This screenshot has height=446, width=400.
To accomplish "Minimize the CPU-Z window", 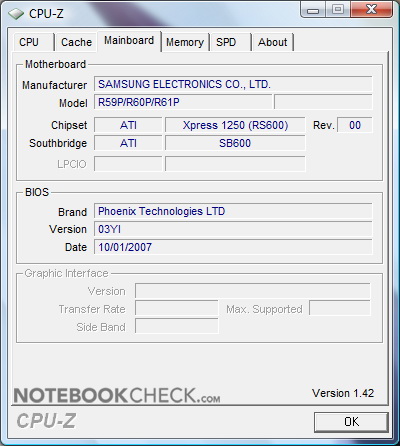I will pos(312,10).
